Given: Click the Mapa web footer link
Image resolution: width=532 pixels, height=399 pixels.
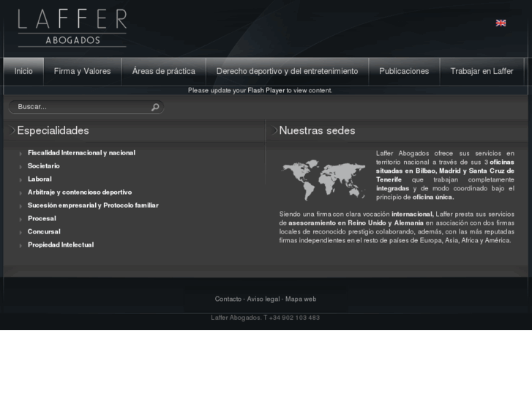Looking at the screenshot, I should pyautogui.click(x=301, y=299).
